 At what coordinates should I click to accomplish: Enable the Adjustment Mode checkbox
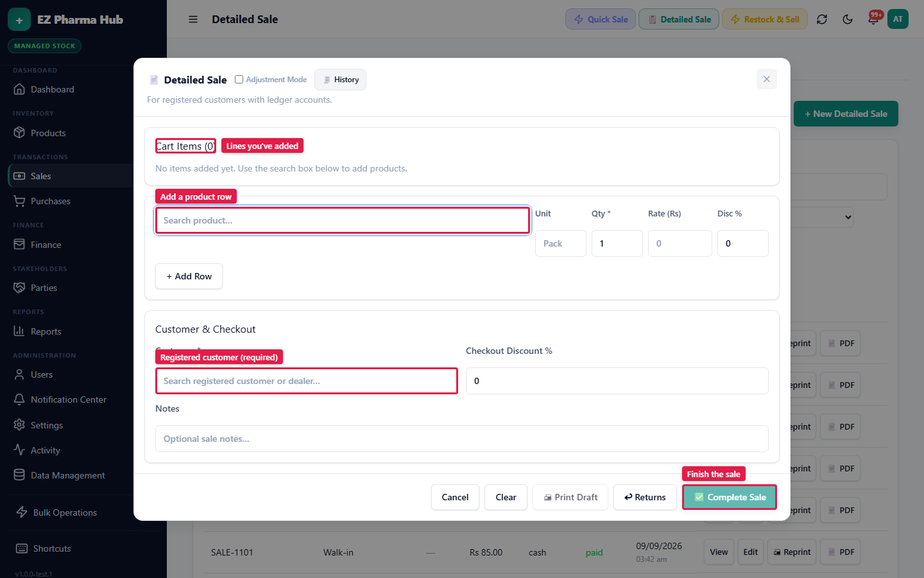[239, 80]
